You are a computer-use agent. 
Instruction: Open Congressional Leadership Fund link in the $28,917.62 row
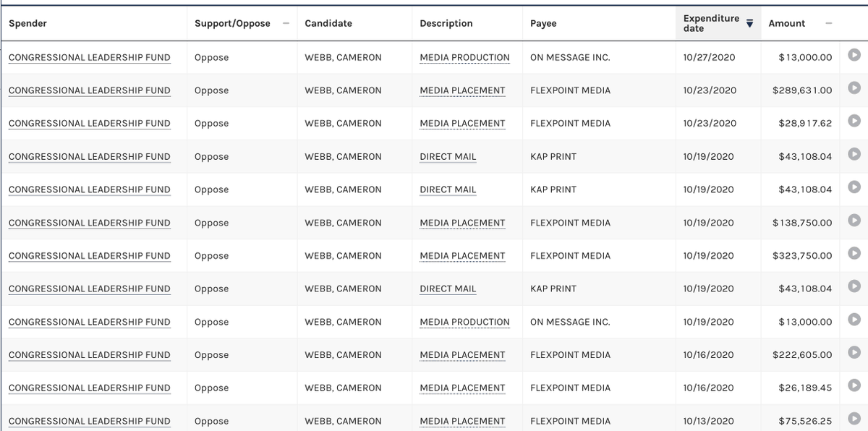pyautogui.click(x=90, y=124)
